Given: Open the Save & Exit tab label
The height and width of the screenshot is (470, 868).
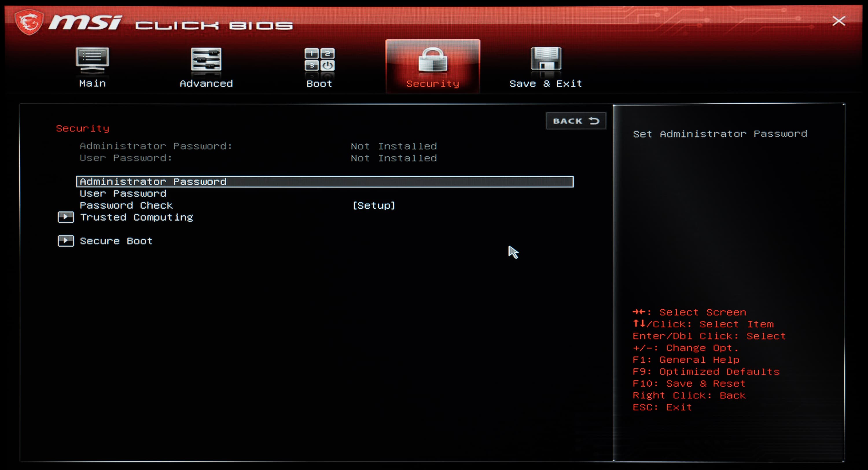Looking at the screenshot, I should click(545, 84).
